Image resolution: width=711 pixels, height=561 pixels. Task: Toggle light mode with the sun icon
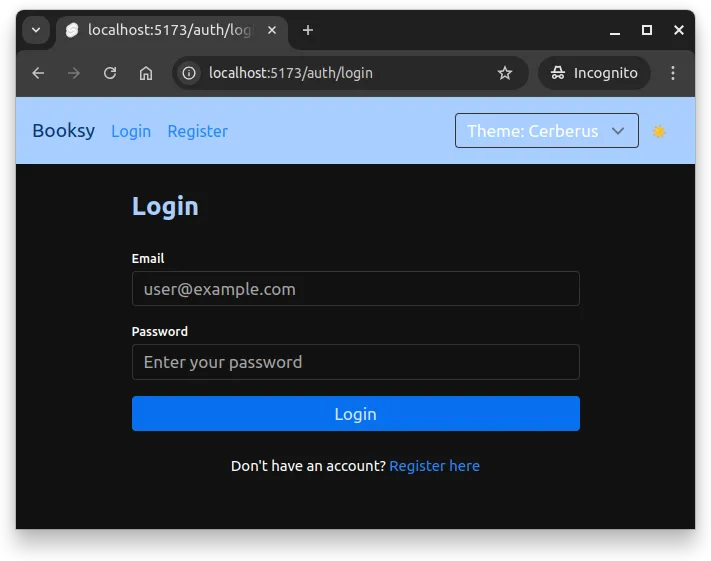[x=658, y=132]
